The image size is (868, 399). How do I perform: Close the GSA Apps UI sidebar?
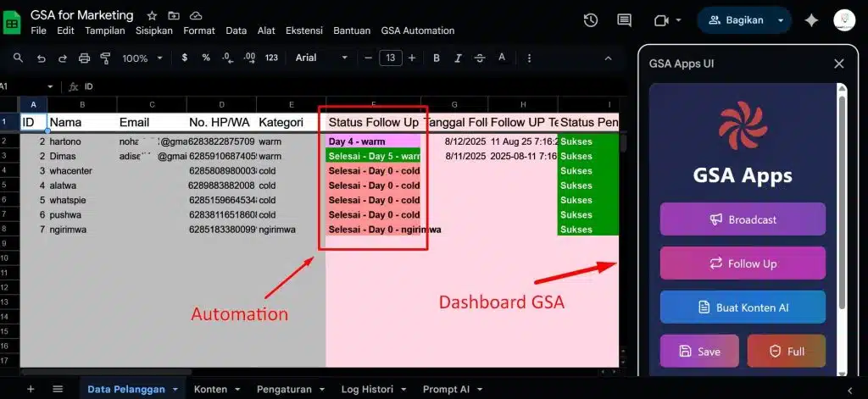click(x=838, y=64)
